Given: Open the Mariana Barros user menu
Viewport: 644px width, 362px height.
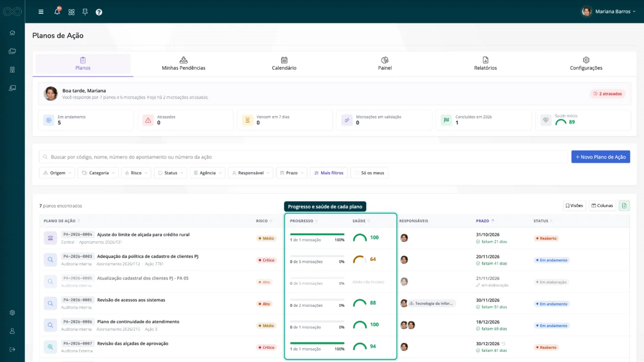Looking at the screenshot, I should tap(609, 11).
